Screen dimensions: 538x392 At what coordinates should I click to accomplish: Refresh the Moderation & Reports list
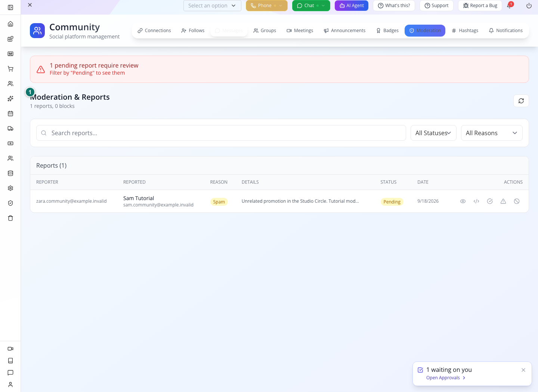(521, 101)
